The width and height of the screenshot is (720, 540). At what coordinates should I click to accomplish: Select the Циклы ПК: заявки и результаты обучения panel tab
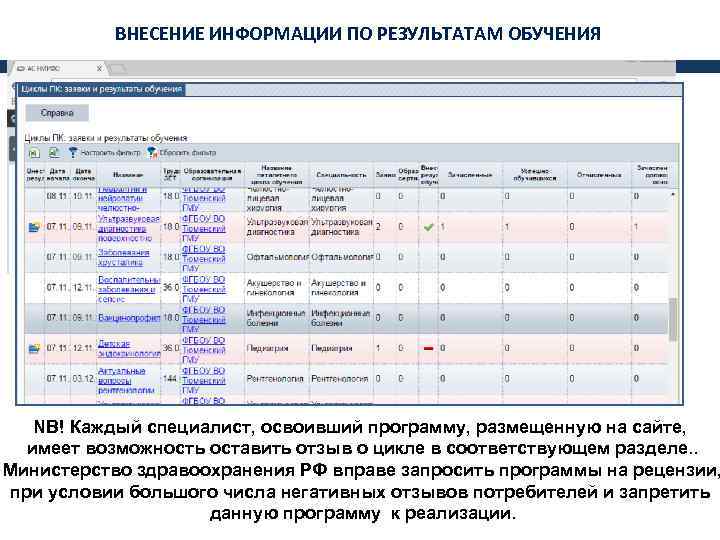click(x=101, y=89)
